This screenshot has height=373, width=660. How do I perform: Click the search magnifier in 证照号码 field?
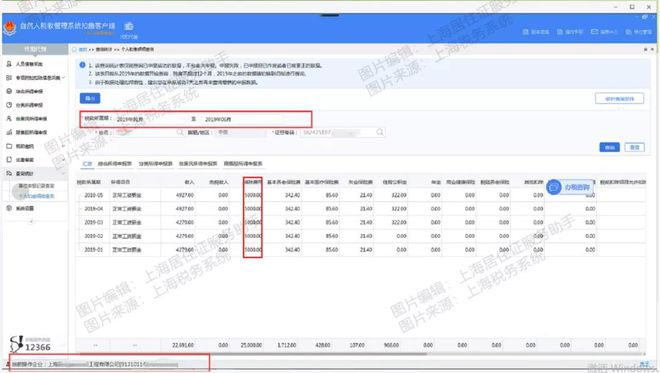click(x=380, y=132)
